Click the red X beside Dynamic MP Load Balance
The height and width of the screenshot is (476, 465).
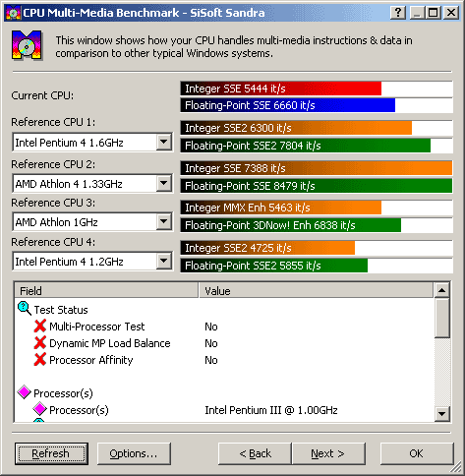[40, 342]
